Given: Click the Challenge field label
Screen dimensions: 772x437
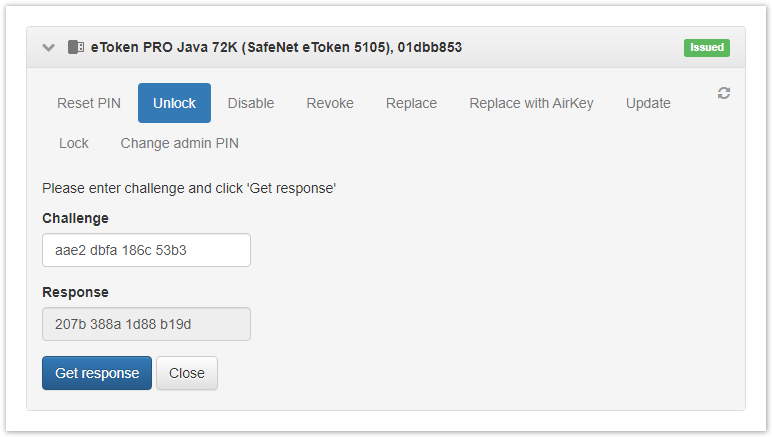Looking at the screenshot, I should point(75,218).
